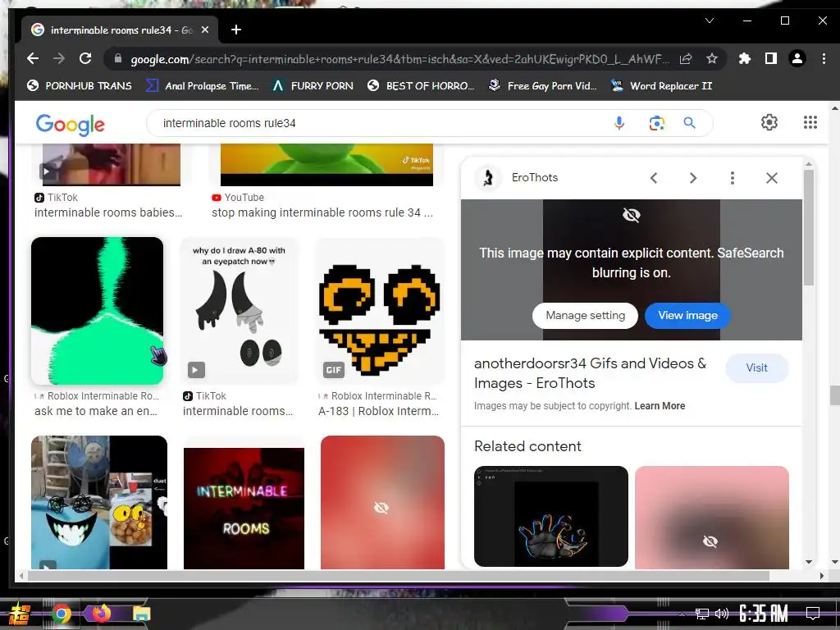
Task: Open the Interminable Rooms neon title thumbnail
Action: [x=244, y=508]
